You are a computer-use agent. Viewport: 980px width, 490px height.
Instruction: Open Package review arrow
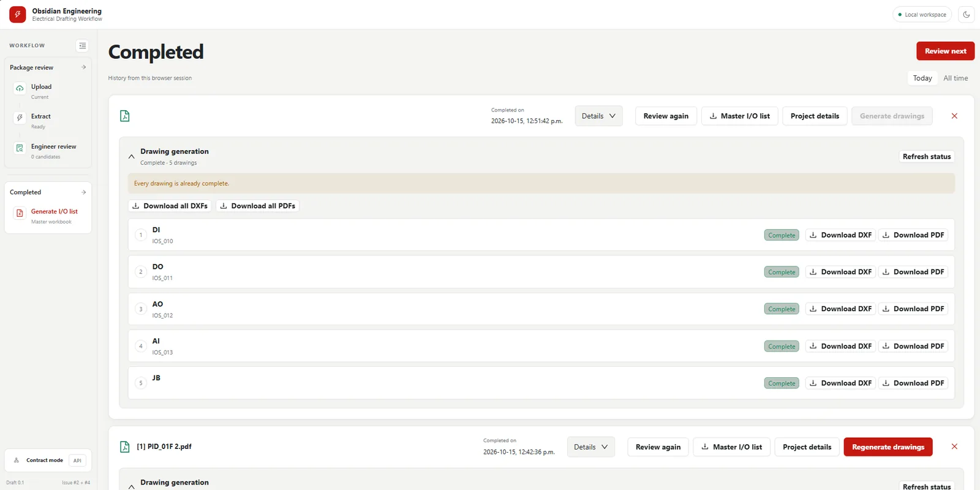pos(84,67)
